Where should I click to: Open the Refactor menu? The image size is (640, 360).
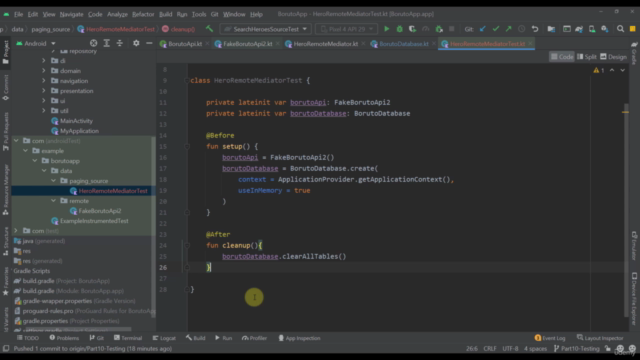143,14
